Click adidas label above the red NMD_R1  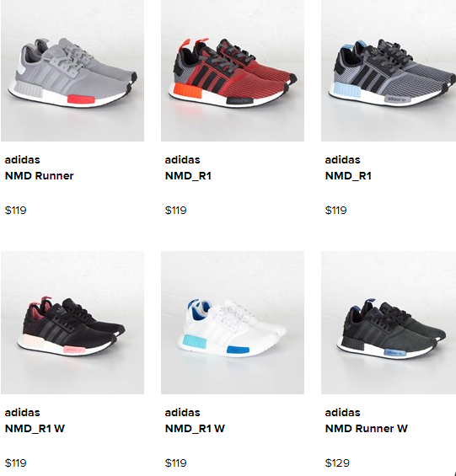coord(183,160)
